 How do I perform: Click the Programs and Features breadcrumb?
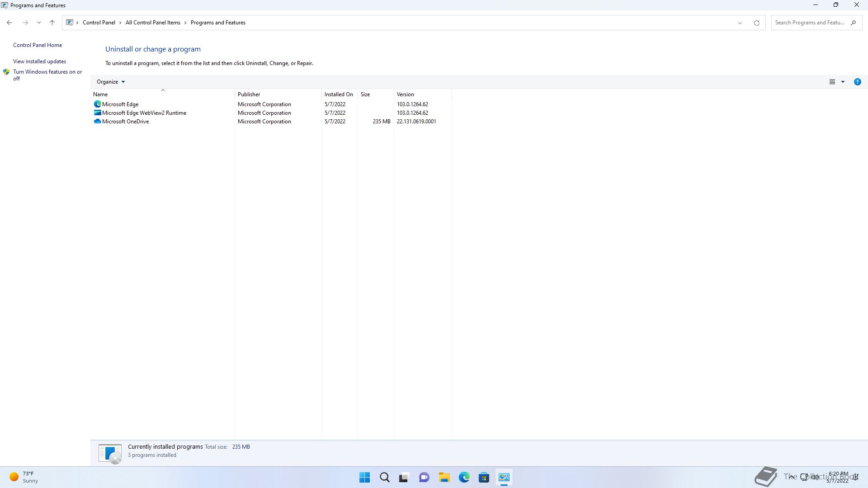(218, 23)
